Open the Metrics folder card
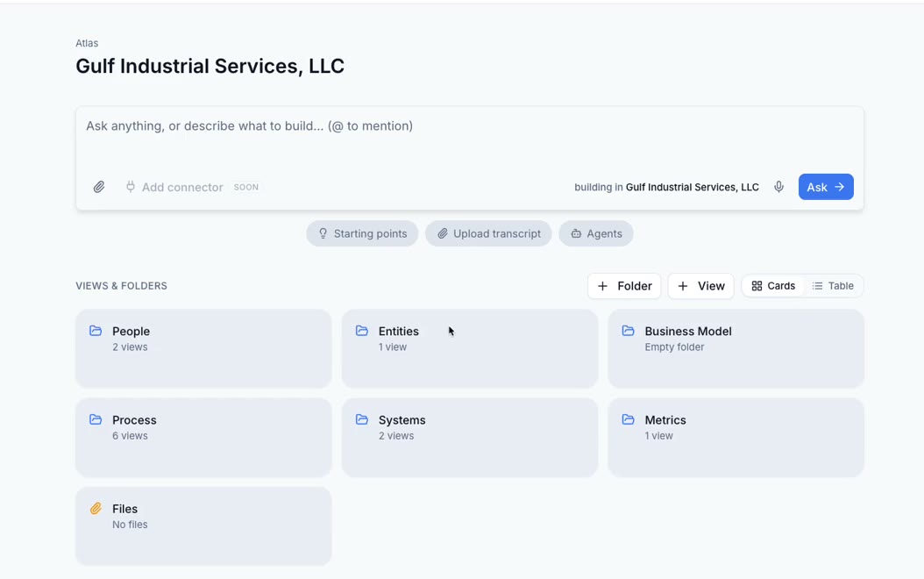Screen dimensions: 924x579 click(736, 438)
